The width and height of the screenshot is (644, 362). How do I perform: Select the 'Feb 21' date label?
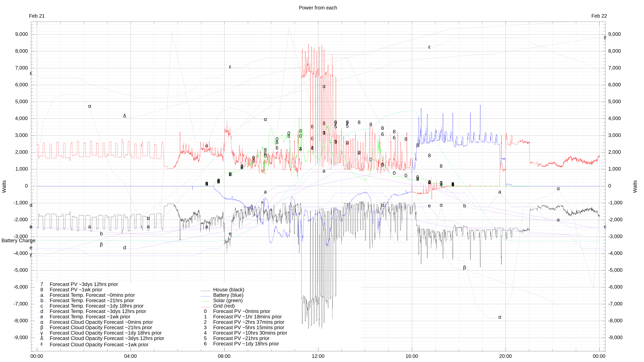pos(37,16)
